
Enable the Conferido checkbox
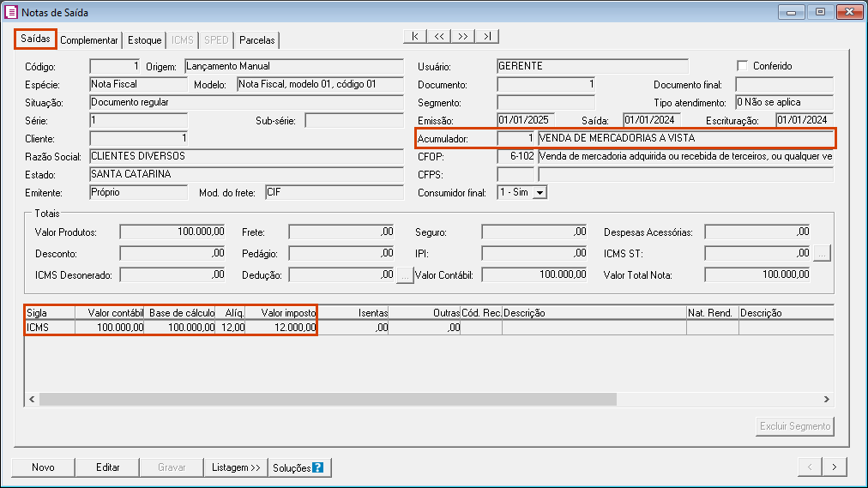pos(743,66)
